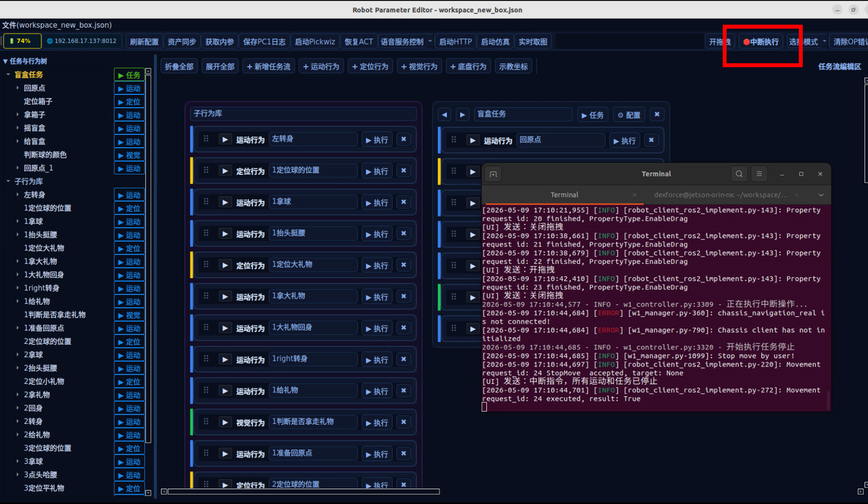Add a new tab in the Terminal window
The height and width of the screenshot is (504, 868).
[493, 174]
